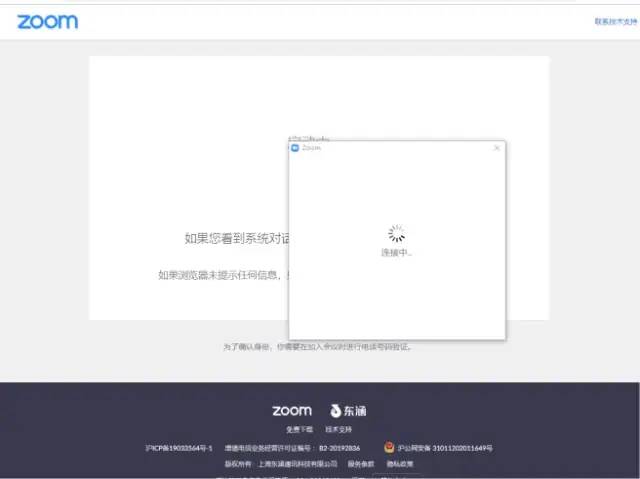
Task: Open the 沪ICP备 registration number link
Action: click(x=179, y=448)
